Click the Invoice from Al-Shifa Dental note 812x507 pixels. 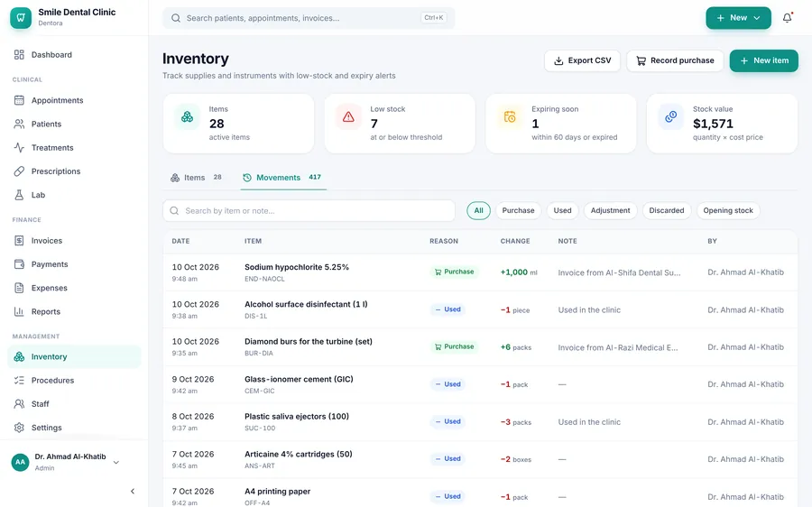619,273
